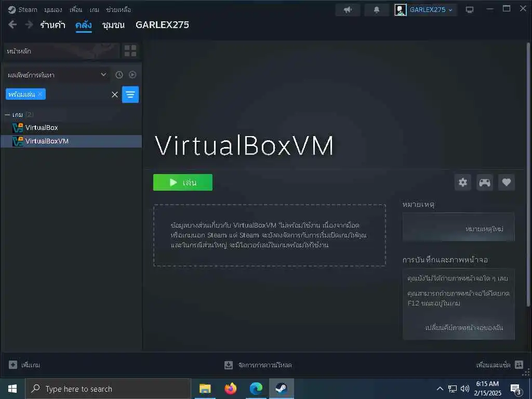Open the ชุมชน (Community) tab
This screenshot has height=399, width=532.
(x=113, y=25)
